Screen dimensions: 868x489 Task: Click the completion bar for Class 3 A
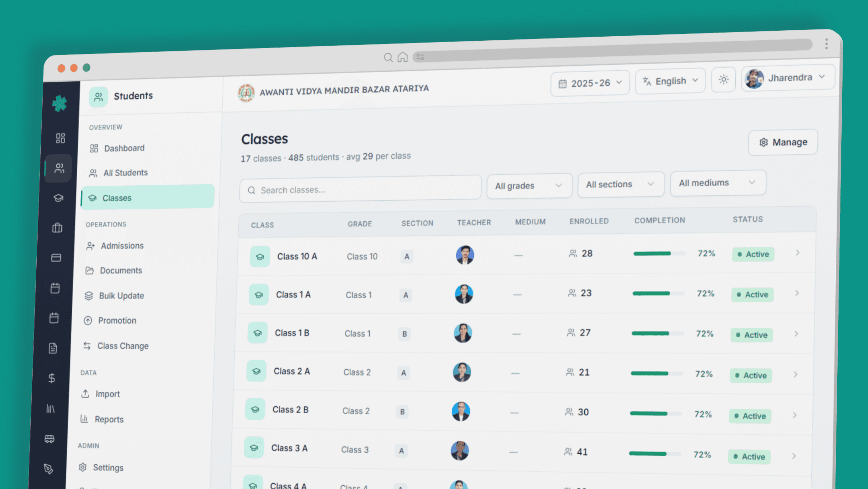[655, 454]
